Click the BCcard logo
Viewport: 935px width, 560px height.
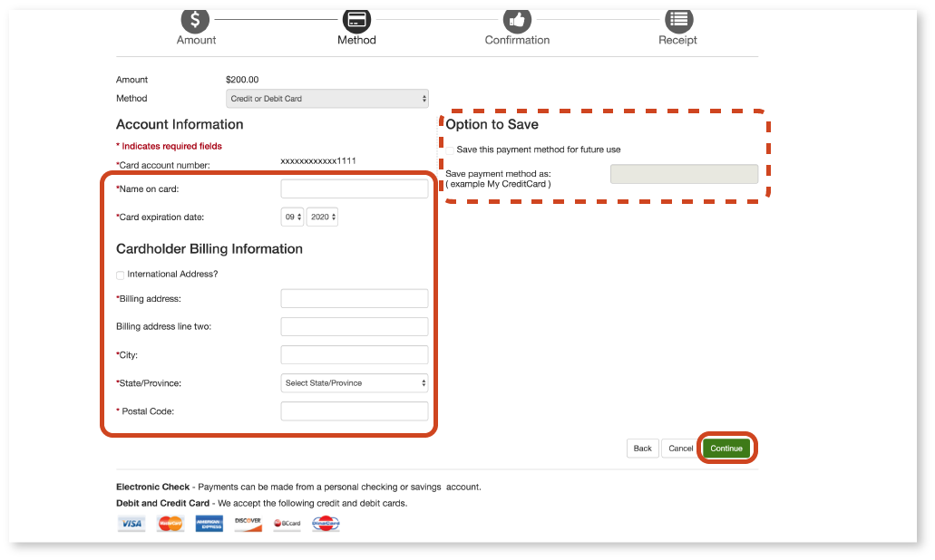tap(287, 524)
